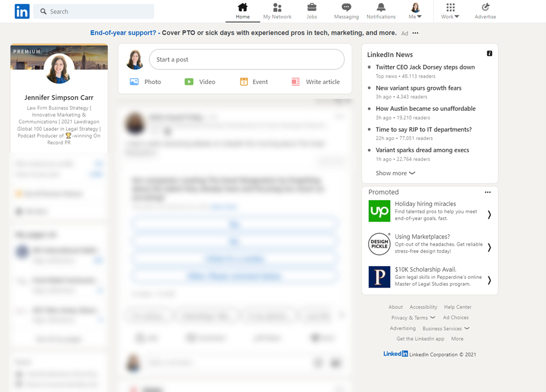Click arrow next to Holiday hiring miracles

coord(489,215)
